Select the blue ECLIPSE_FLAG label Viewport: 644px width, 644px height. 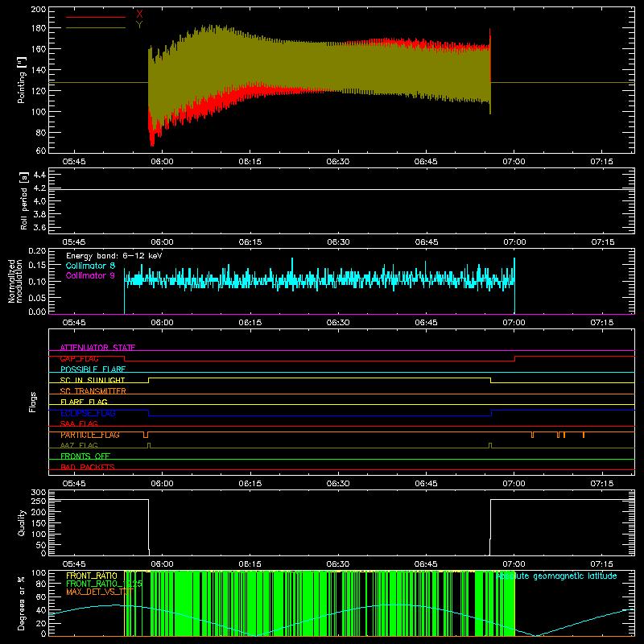point(88,413)
